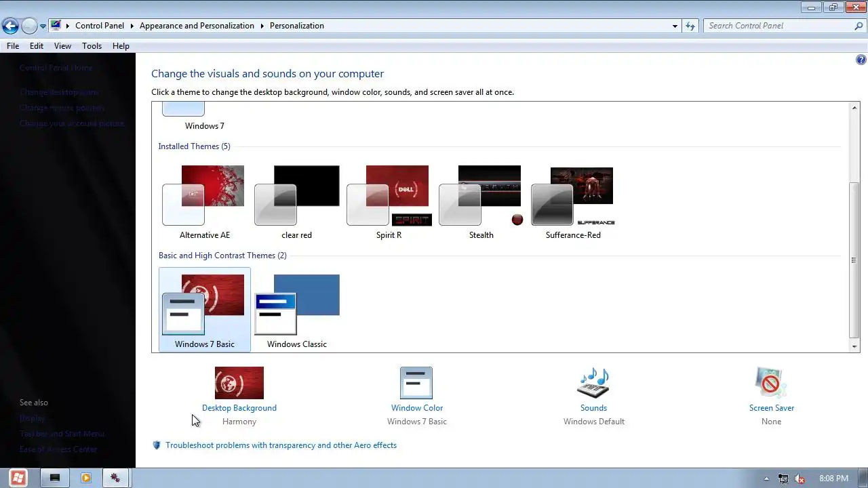Apply the Sufferance-Red theme
The width and height of the screenshot is (868, 488).
[573, 202]
